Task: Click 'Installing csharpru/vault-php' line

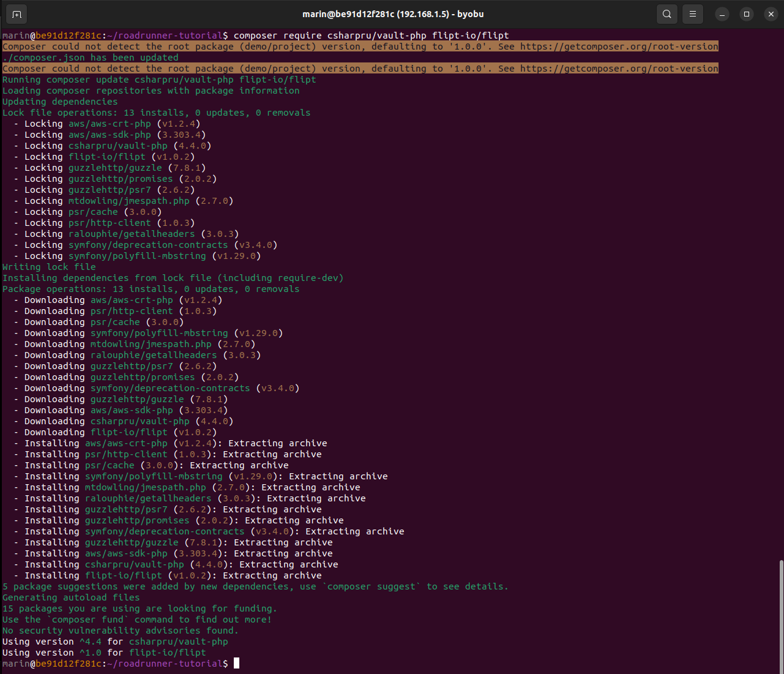Action: (176, 564)
